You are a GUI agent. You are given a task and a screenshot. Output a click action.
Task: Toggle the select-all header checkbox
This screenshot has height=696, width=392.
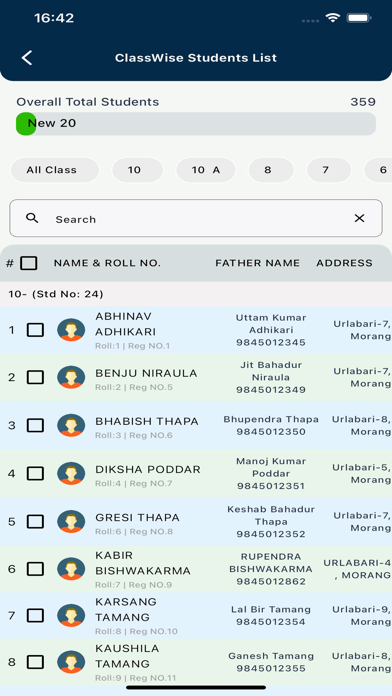tap(29, 263)
